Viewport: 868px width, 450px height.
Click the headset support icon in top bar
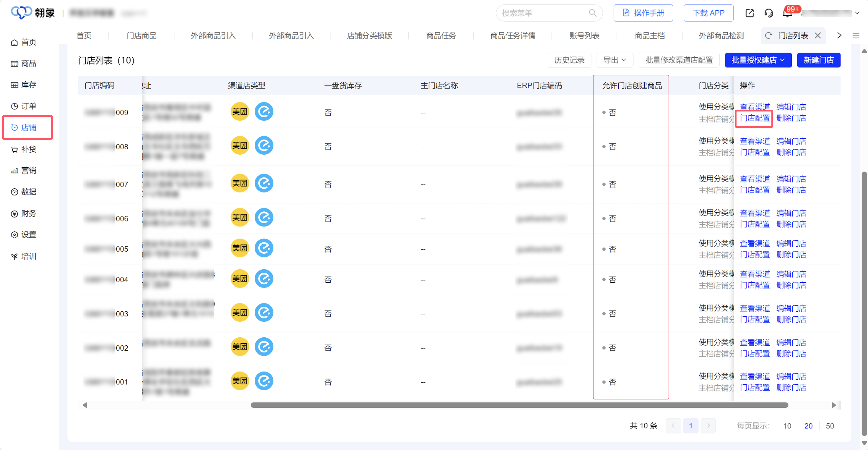pyautogui.click(x=769, y=13)
